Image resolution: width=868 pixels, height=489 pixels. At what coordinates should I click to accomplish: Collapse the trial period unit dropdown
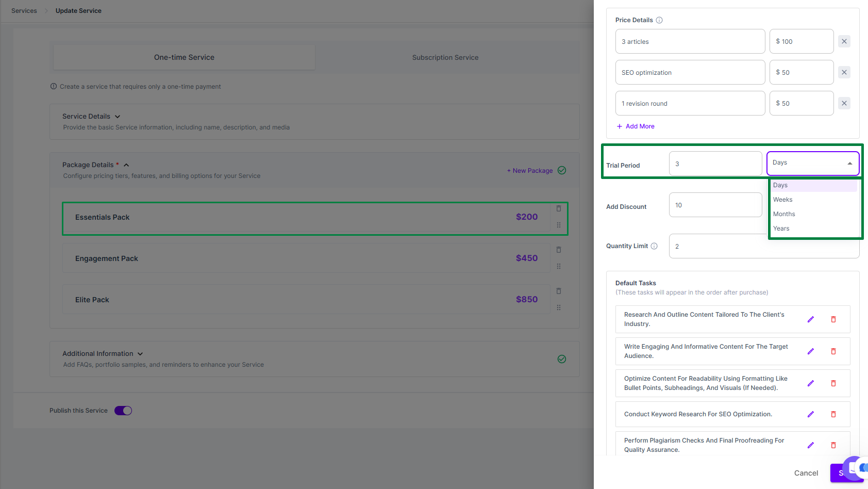(x=849, y=163)
